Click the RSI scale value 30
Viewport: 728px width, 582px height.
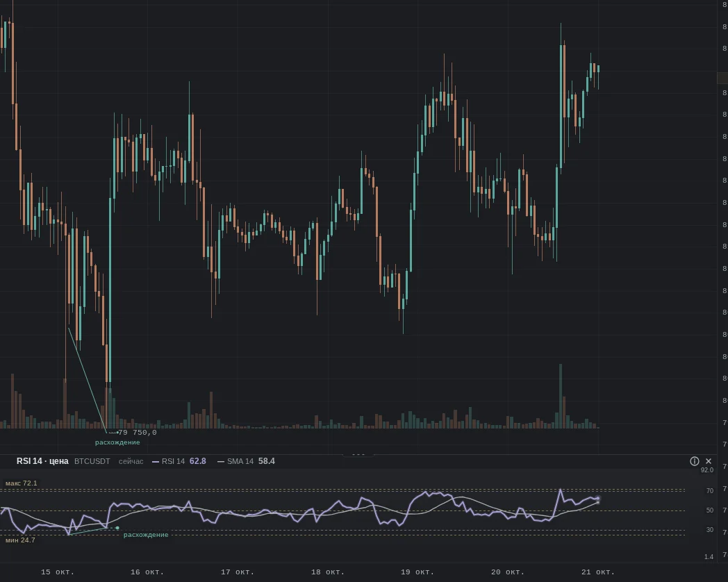point(710,530)
